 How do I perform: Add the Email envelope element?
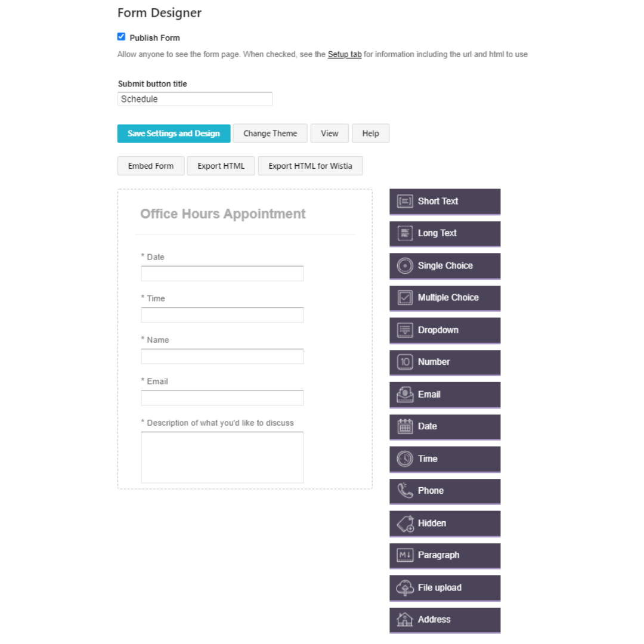pos(445,395)
